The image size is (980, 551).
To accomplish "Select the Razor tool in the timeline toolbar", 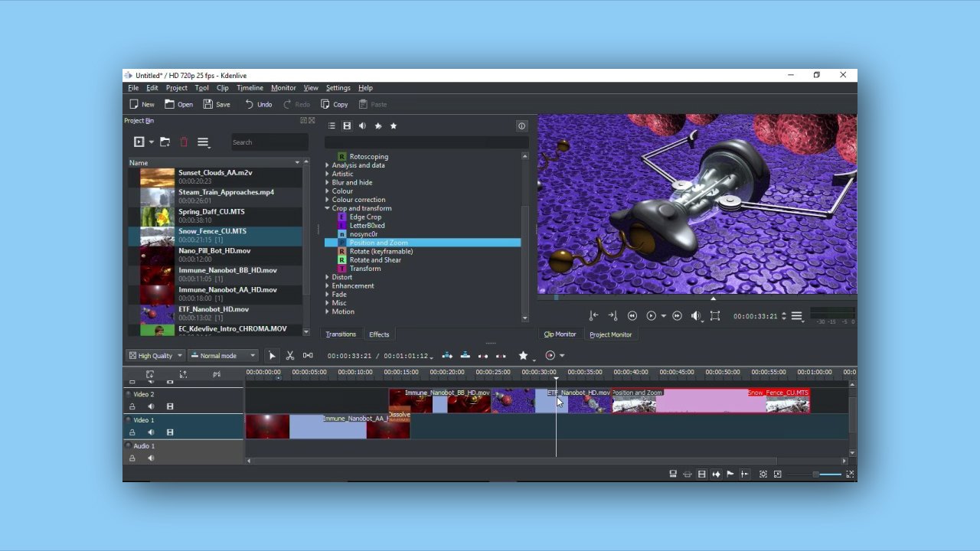I will coord(289,355).
